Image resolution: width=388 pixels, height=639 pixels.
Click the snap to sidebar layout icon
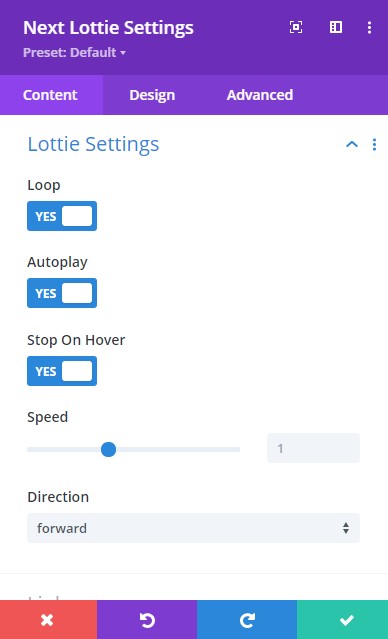pyautogui.click(x=336, y=27)
